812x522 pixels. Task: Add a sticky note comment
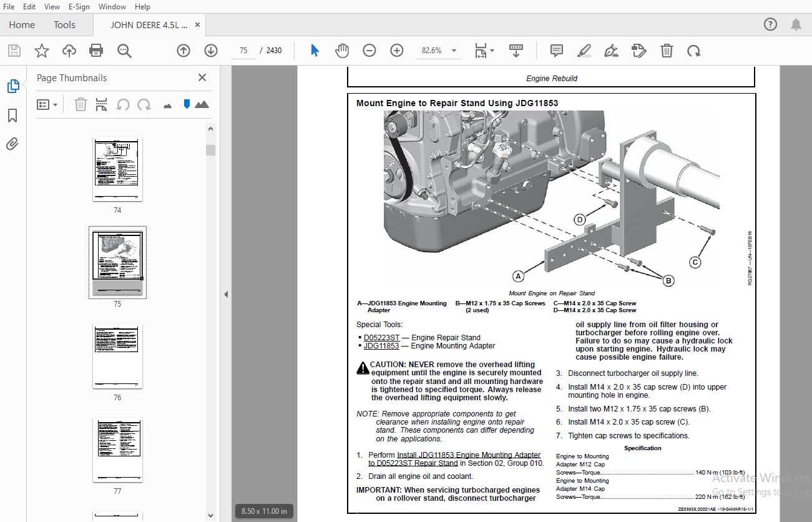(x=557, y=51)
